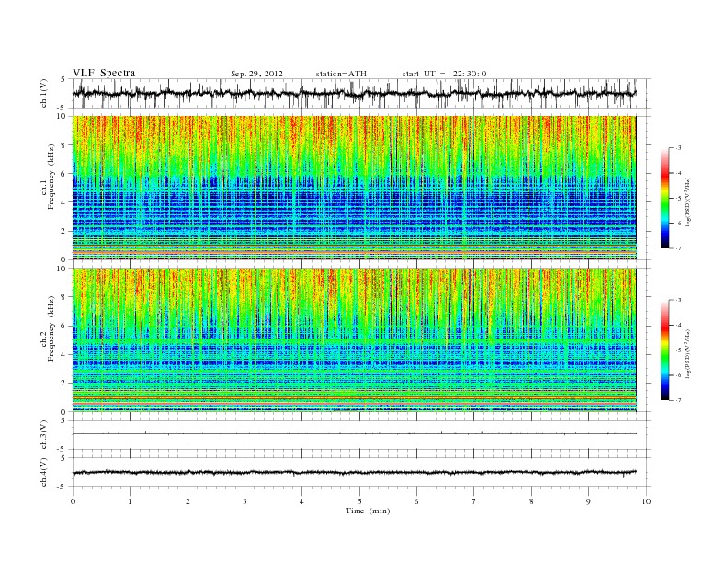
Task: Click the ch.1 colorbar 'log(PSD)(V²/Hz)' label
Action: click(687, 202)
